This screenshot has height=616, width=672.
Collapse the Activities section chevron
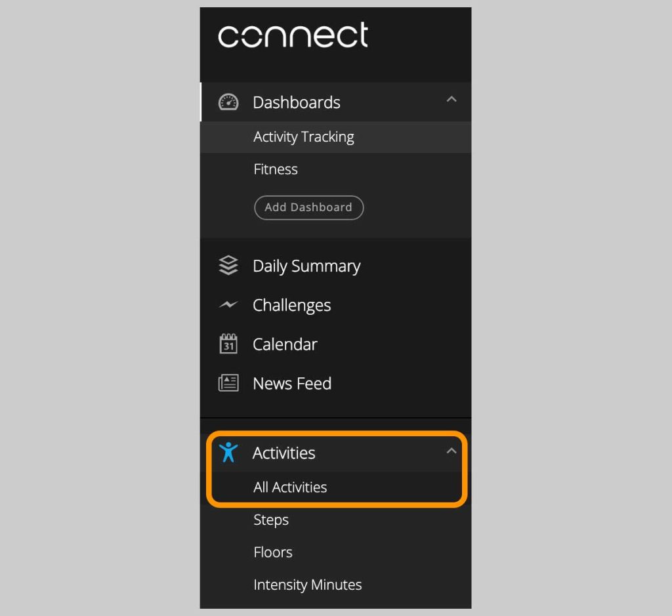[x=451, y=451]
